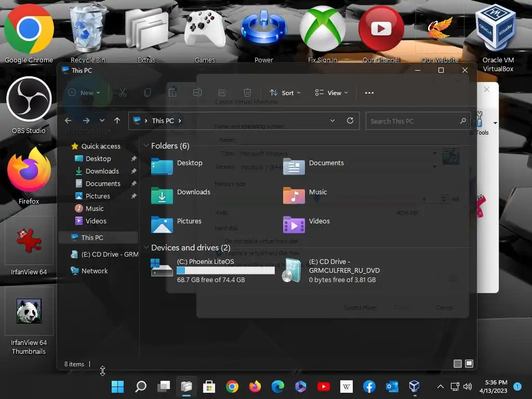This screenshot has width=532, height=399.
Task: Launch Oracle VM VirtualBox from desktop
Action: tap(498, 38)
